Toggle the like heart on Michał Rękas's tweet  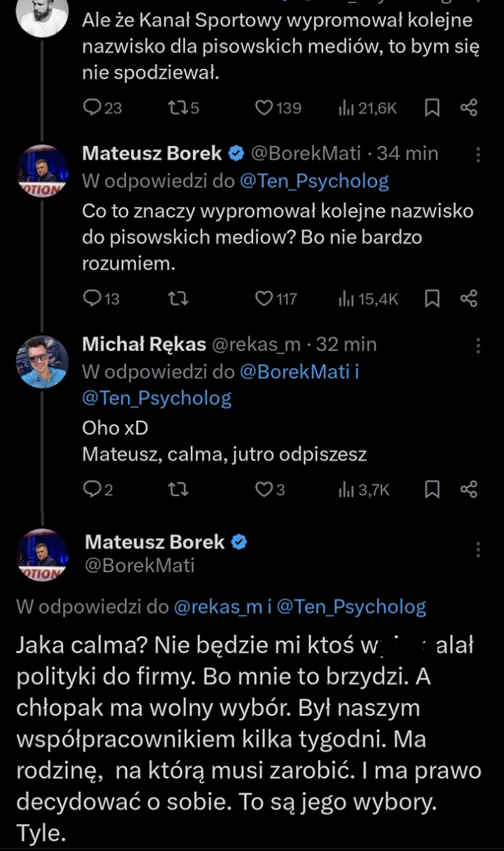coord(263,489)
